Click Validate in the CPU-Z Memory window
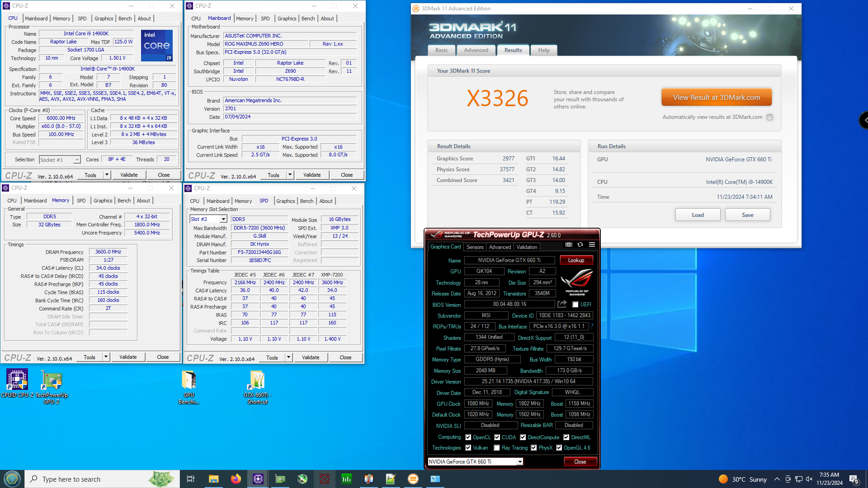The image size is (868, 488). click(x=128, y=357)
